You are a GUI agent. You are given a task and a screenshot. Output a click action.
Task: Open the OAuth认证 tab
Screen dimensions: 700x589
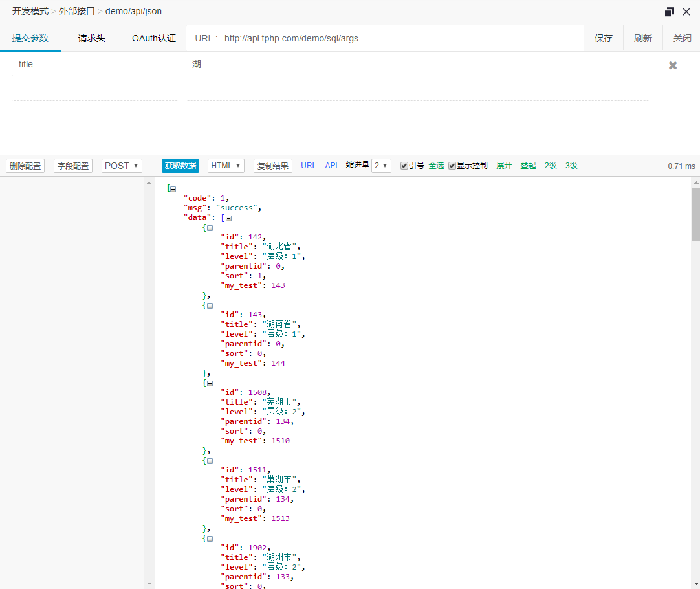tap(153, 38)
